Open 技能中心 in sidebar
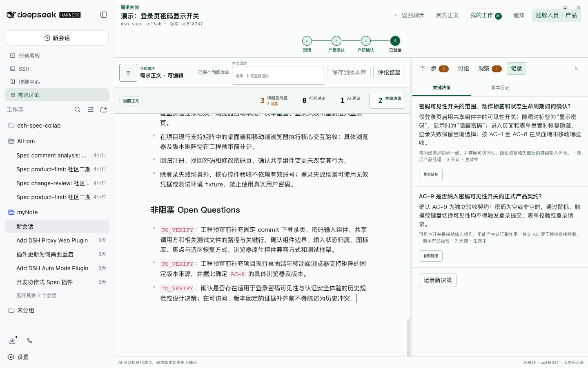The width and height of the screenshot is (588, 368). click(x=57, y=82)
